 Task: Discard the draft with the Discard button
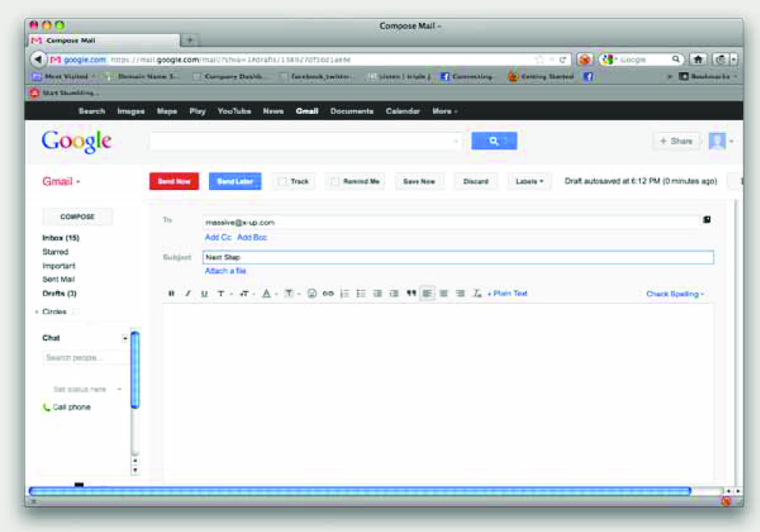click(476, 181)
